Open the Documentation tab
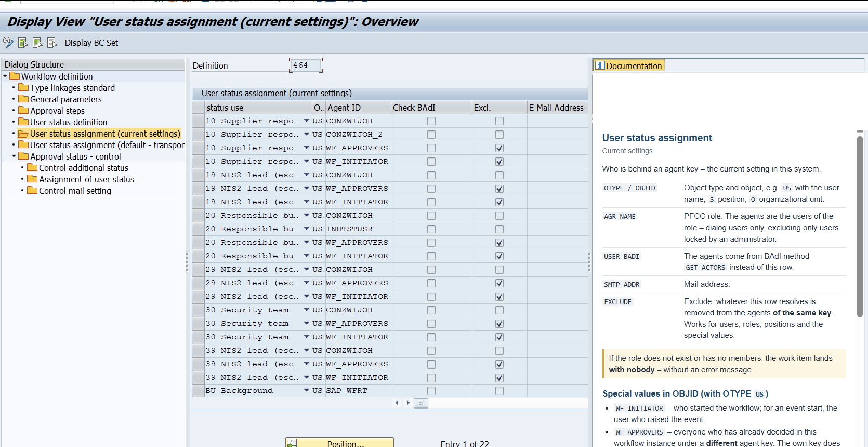Screen dimensions: 868x447 [629, 65]
